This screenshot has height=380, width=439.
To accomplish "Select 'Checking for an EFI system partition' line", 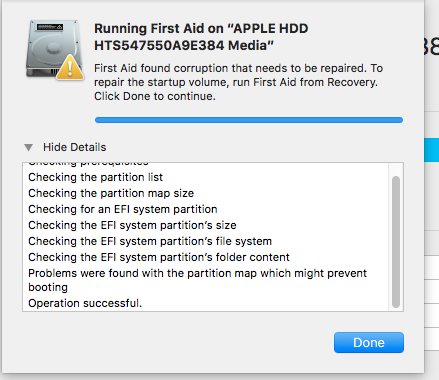I will click(123, 209).
